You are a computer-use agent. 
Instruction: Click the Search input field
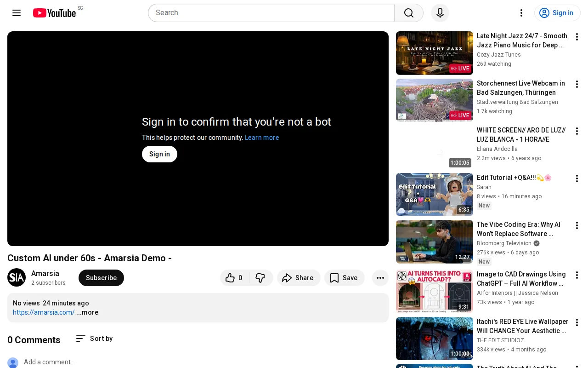coord(271,13)
